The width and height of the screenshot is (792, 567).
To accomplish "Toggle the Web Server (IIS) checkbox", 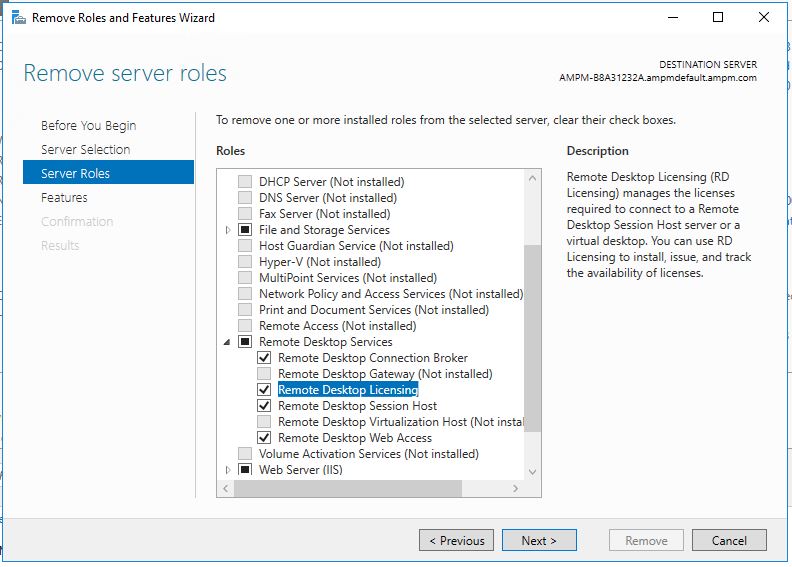I will tap(245, 470).
